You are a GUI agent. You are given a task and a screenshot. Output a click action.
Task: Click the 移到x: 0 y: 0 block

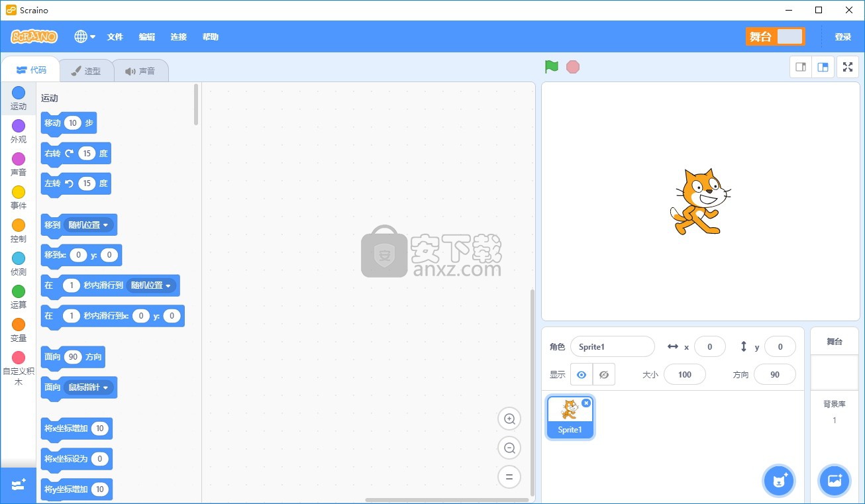click(x=81, y=255)
